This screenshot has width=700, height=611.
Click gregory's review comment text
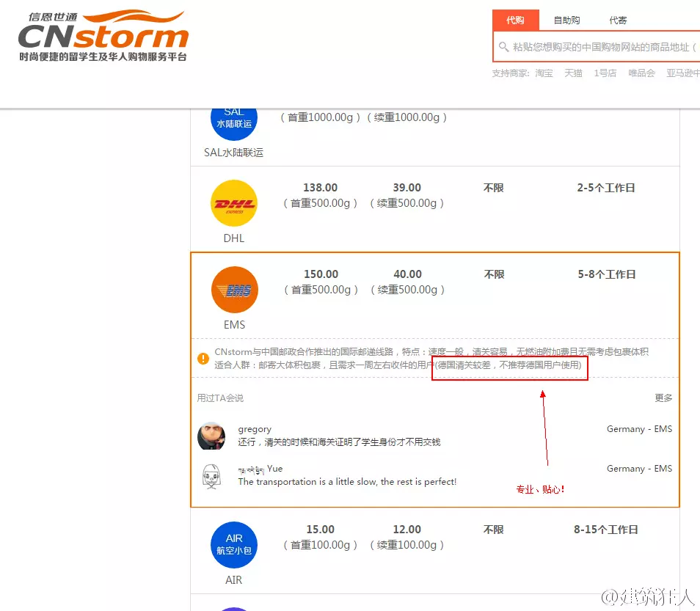[x=339, y=442]
